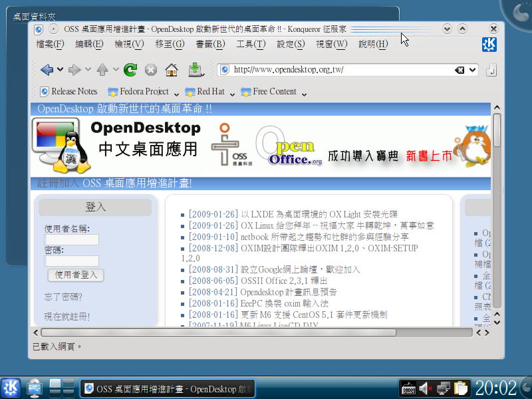
Task: Clear the URL bar with erase icon
Action: point(460,70)
